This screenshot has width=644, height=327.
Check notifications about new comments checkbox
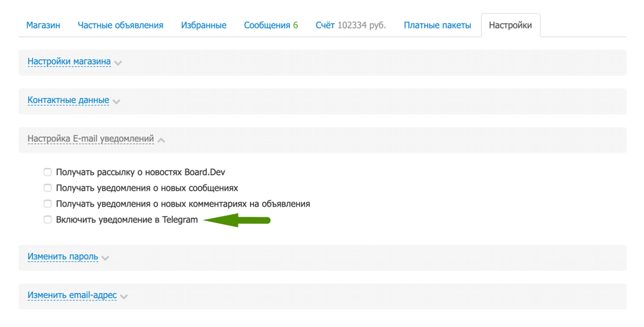point(48,203)
